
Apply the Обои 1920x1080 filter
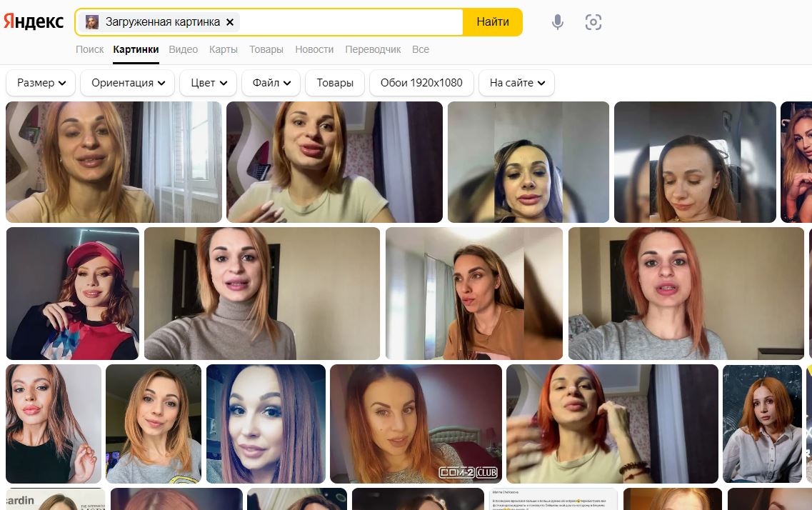421,83
